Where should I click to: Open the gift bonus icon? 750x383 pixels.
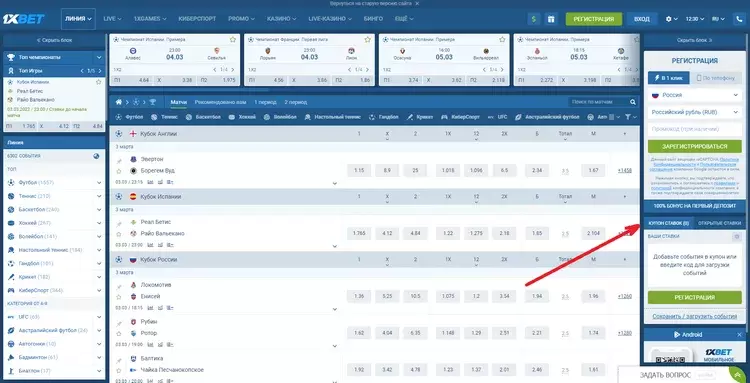pyautogui.click(x=551, y=19)
